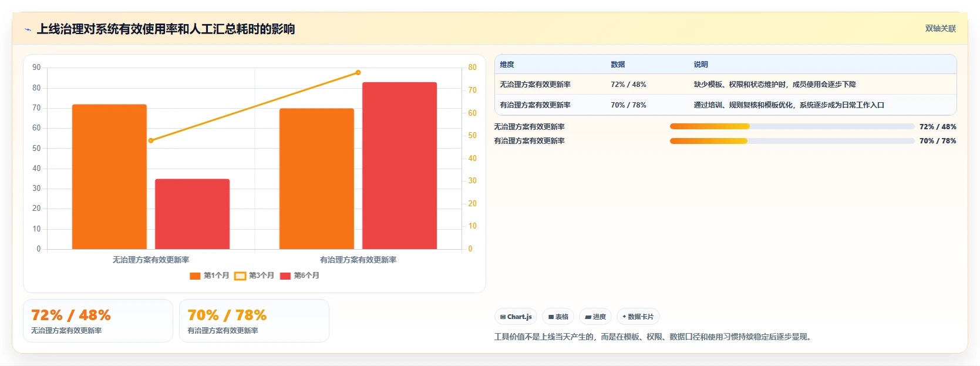Click the 双轴关联 label in header
The height and width of the screenshot is (366, 980).
click(x=940, y=28)
